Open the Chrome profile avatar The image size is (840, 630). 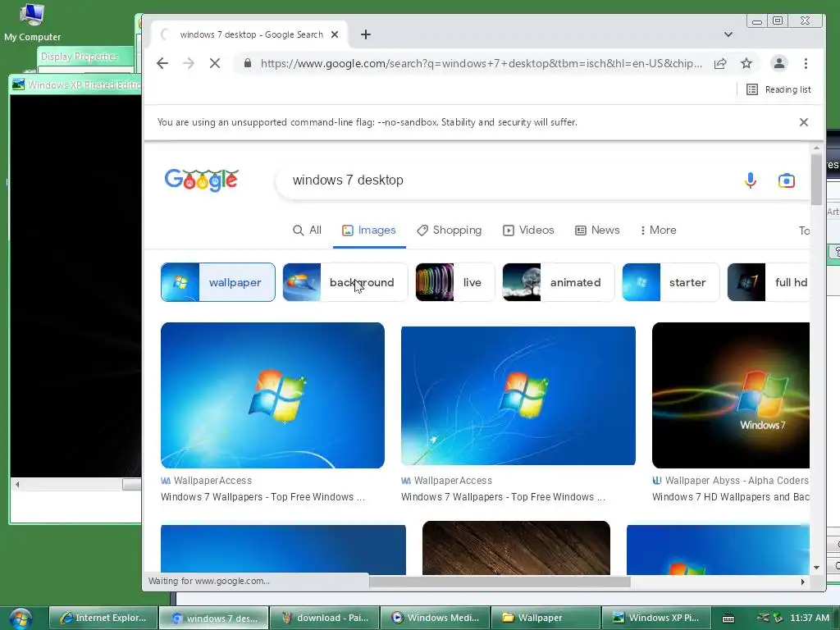click(x=779, y=63)
